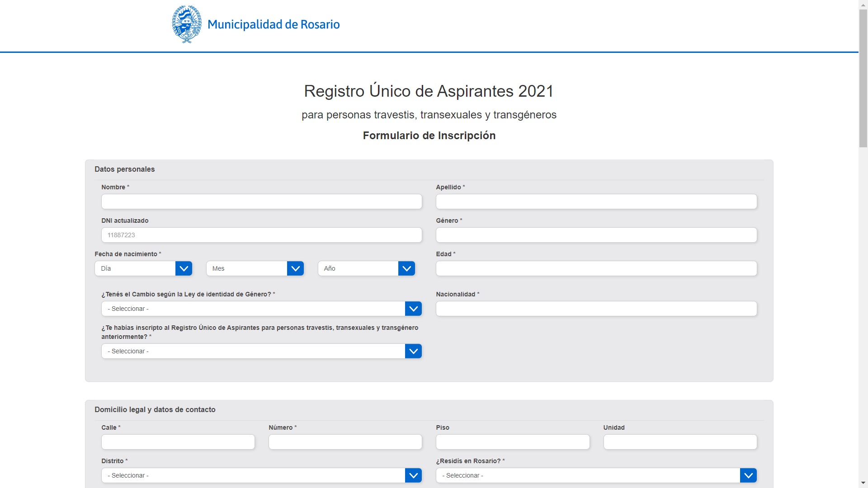Click the Número address input
Viewport: 868px width, 488px height.
click(x=345, y=442)
